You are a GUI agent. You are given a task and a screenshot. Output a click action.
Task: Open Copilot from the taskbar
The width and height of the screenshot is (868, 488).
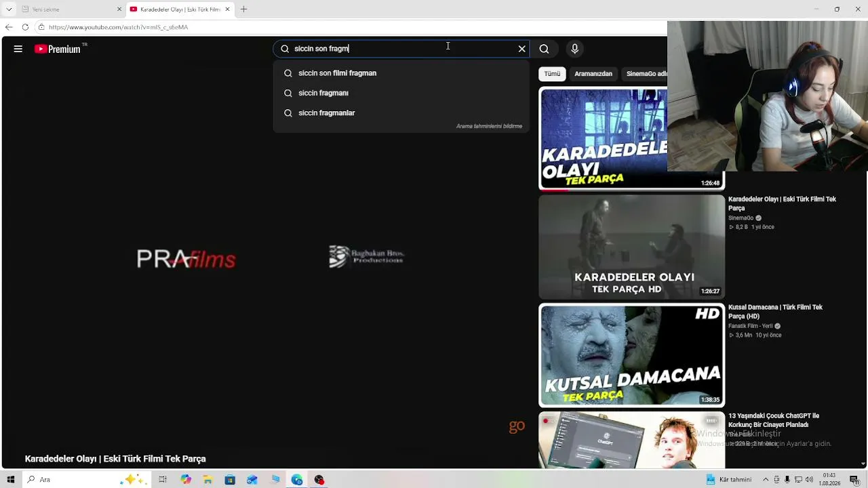(186, 480)
